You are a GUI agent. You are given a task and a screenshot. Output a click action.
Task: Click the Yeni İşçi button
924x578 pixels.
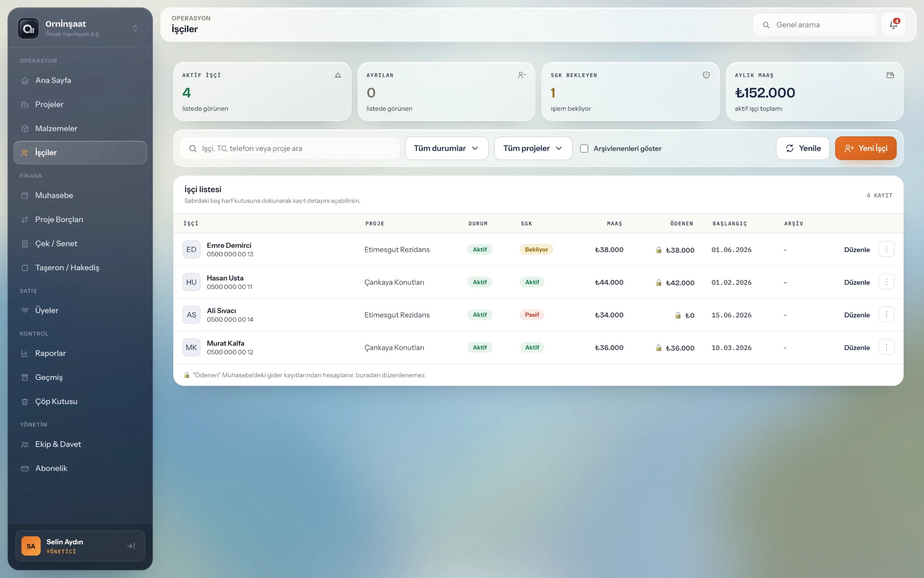click(x=865, y=148)
